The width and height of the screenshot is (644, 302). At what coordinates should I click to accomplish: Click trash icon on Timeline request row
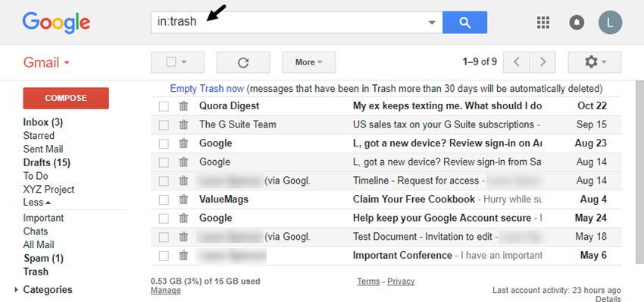point(183,181)
